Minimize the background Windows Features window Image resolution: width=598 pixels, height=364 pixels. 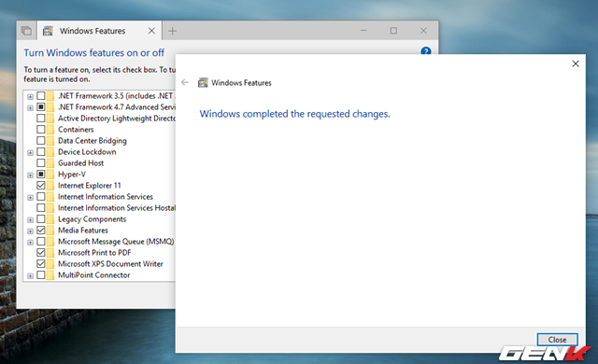tap(363, 31)
